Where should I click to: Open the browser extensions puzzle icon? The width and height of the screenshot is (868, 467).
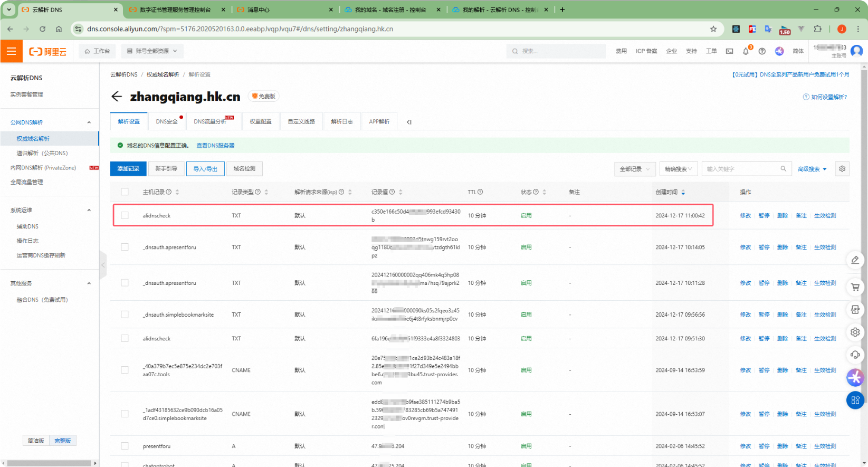(x=818, y=29)
